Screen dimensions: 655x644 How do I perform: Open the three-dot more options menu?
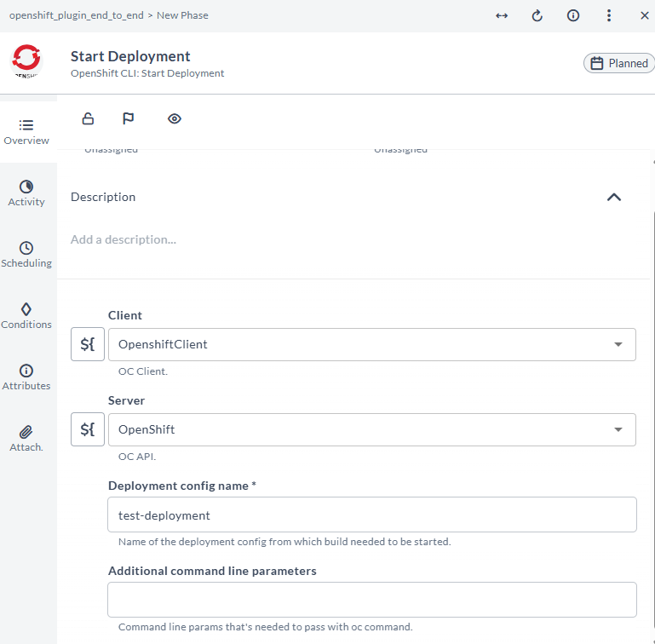[x=609, y=16]
